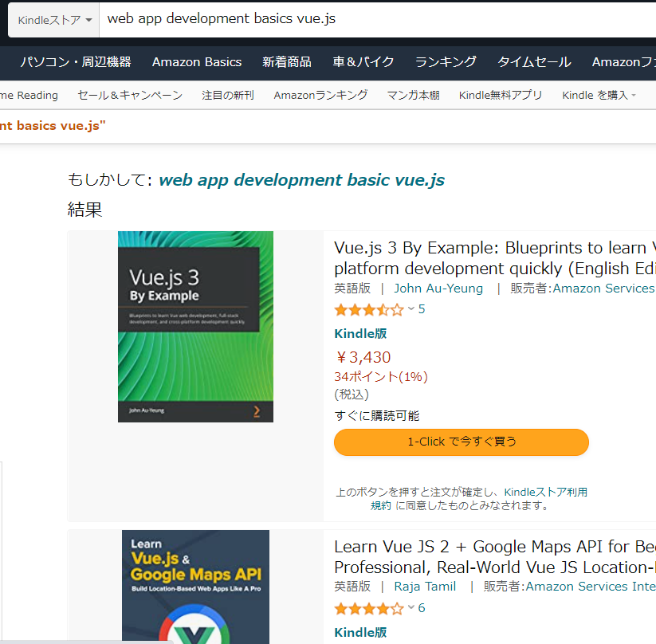Expand the rating popover arrow beside 5 reviews
This screenshot has height=644, width=656.
(x=410, y=308)
